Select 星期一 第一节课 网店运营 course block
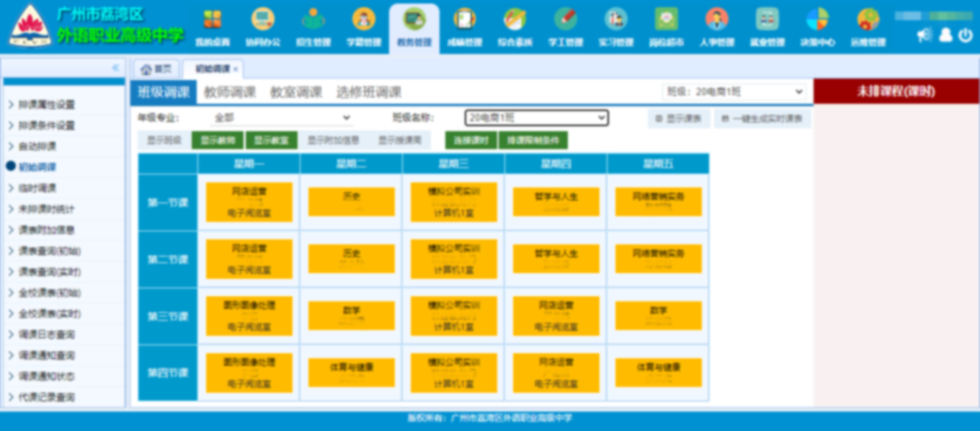This screenshot has height=431, width=980. (249, 202)
